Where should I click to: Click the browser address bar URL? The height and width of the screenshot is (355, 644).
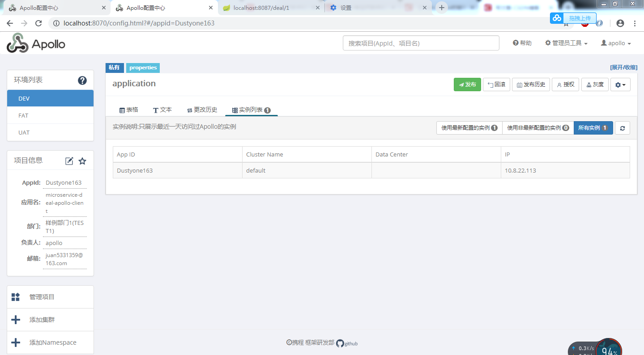139,23
